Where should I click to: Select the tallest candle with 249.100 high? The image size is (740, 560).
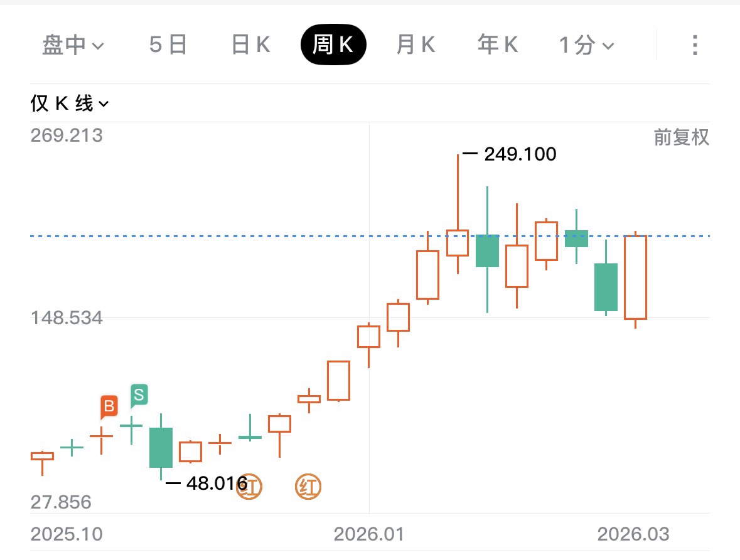458,243
